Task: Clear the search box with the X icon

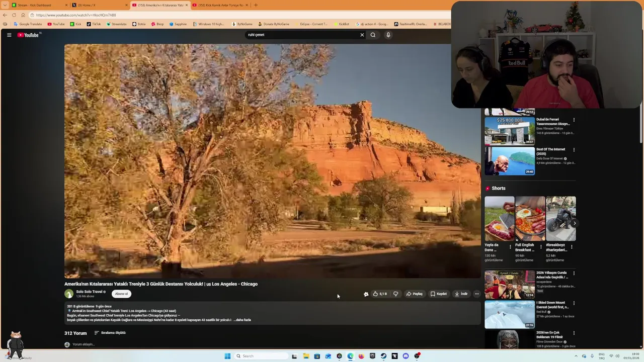Action: pyautogui.click(x=362, y=35)
